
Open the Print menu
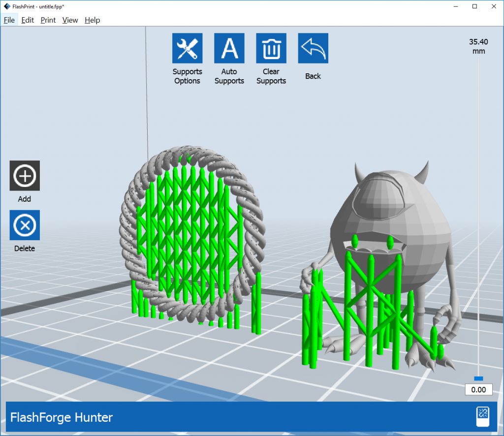tap(48, 20)
